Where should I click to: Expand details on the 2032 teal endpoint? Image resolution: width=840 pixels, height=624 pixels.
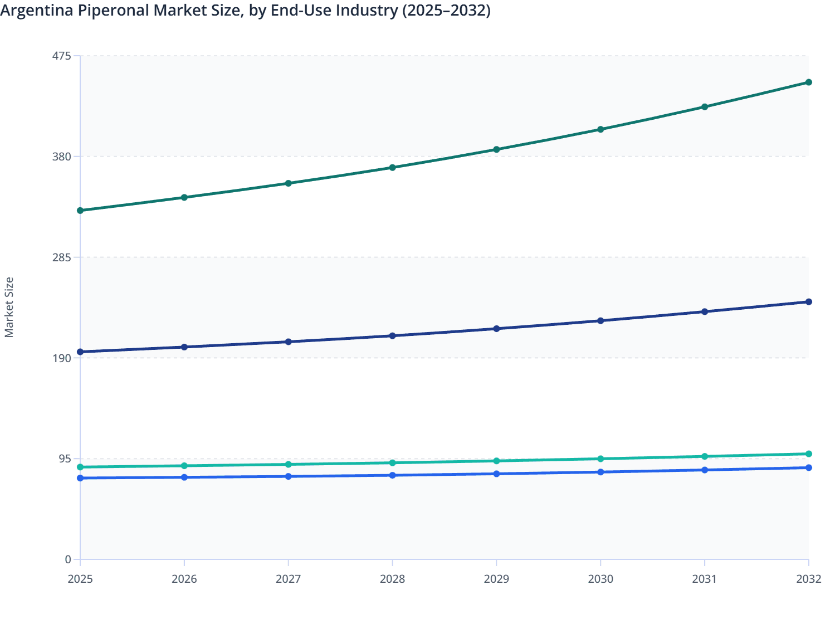click(809, 453)
